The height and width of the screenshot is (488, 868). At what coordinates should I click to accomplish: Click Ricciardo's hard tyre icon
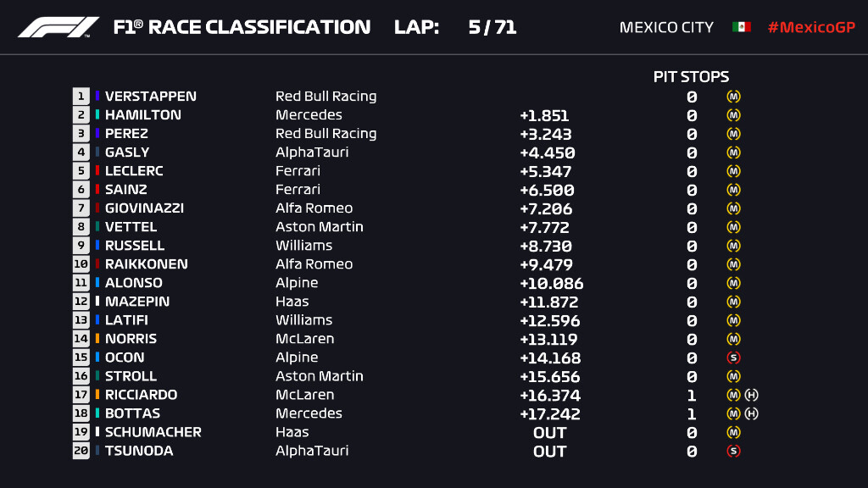751,395
